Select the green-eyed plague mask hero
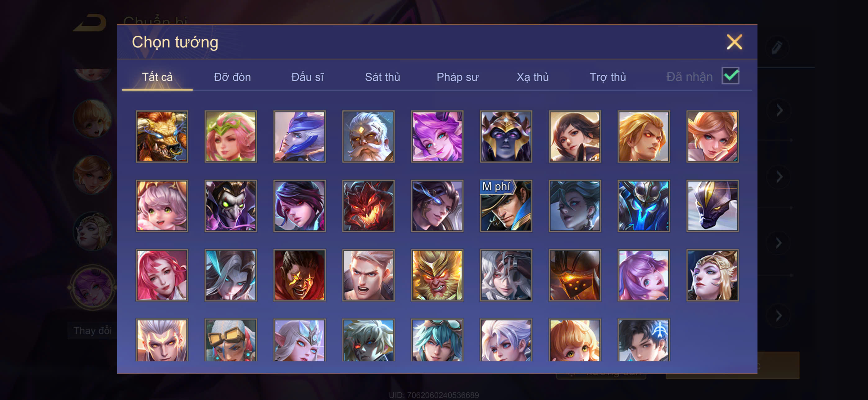 coord(230,206)
